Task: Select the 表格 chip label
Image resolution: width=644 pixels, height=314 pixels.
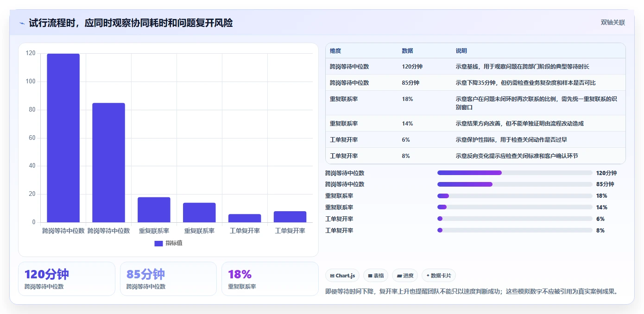Action: (379, 276)
